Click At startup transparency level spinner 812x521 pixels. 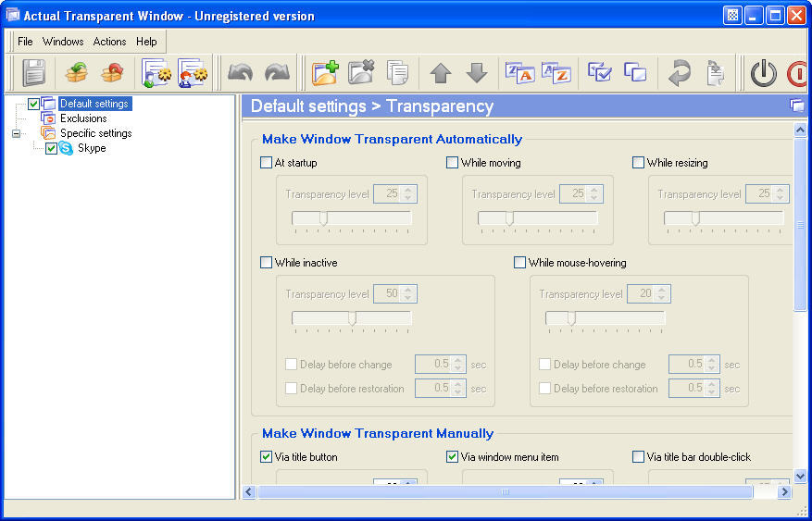coord(408,194)
